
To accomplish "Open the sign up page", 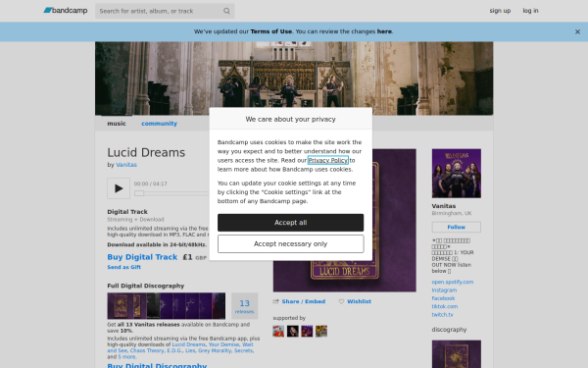I will pos(500,11).
